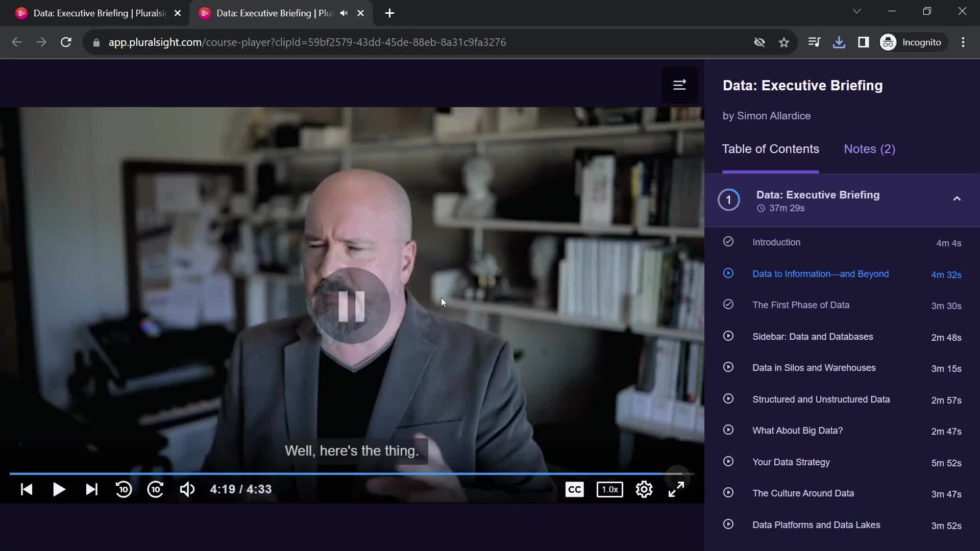Toggle completion checkmark on Introduction

[x=728, y=241]
